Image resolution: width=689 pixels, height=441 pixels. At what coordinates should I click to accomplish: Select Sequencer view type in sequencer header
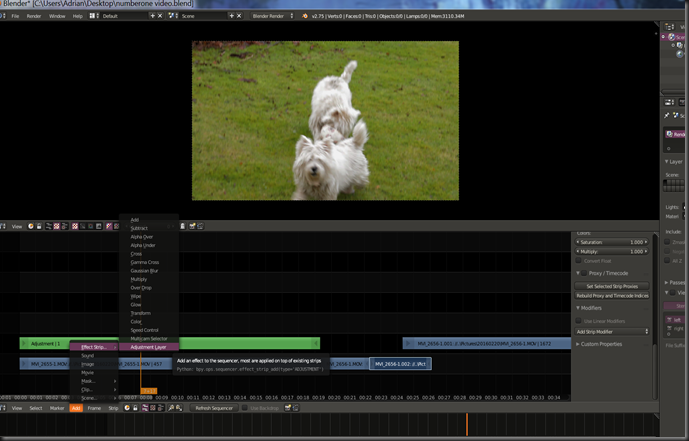tap(145, 408)
